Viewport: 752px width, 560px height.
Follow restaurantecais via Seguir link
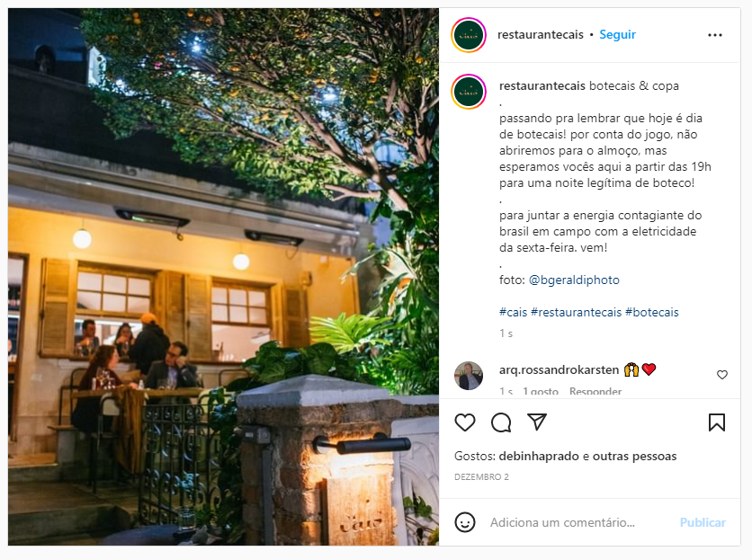[x=617, y=34]
